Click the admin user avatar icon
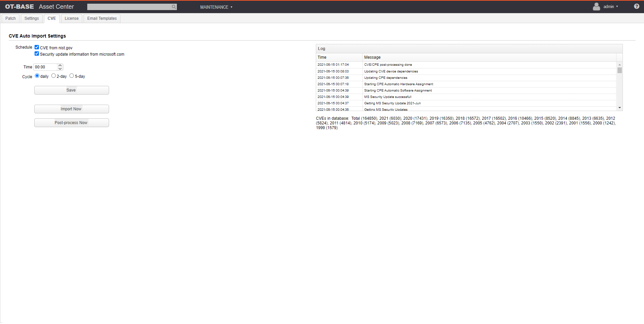Screen dimensions: 644x324 (x=596, y=6)
